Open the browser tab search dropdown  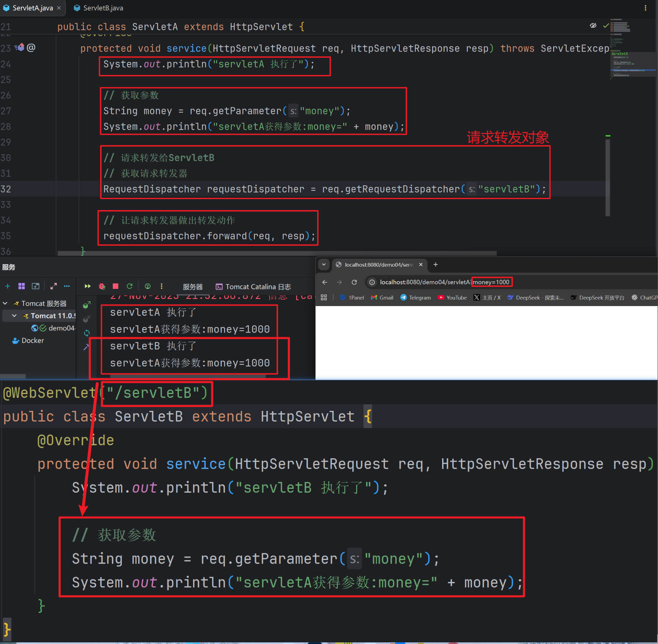coord(324,265)
